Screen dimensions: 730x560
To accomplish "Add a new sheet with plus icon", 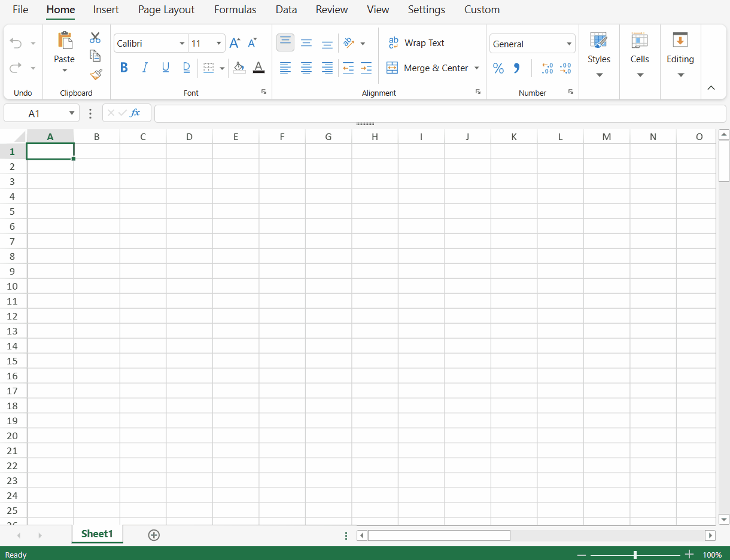I will pos(154,535).
